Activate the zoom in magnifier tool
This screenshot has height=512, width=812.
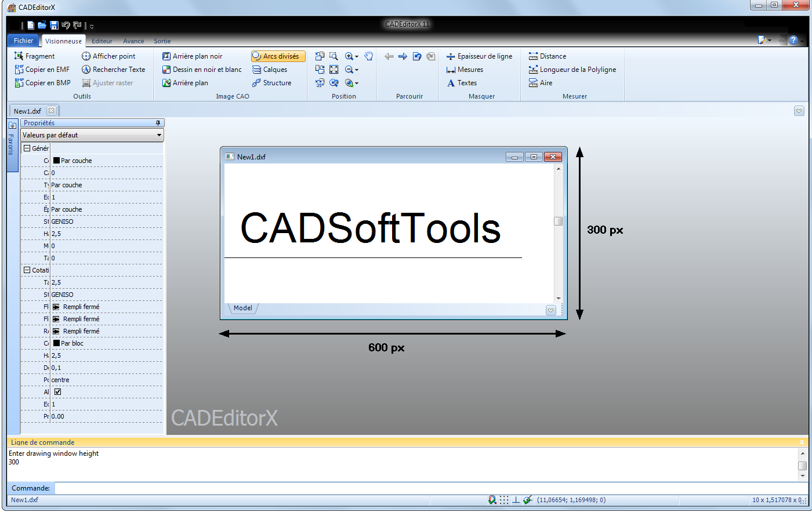click(348, 56)
